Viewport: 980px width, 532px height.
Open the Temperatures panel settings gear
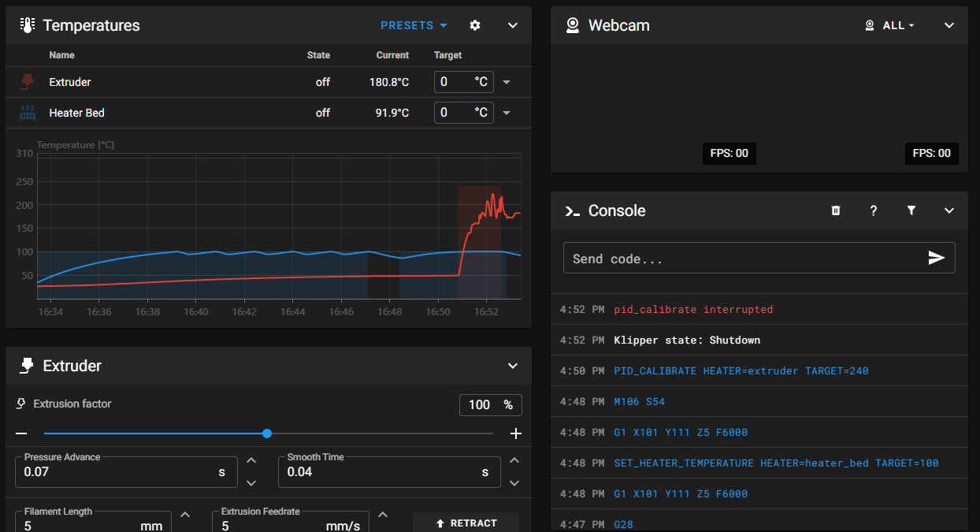point(474,25)
